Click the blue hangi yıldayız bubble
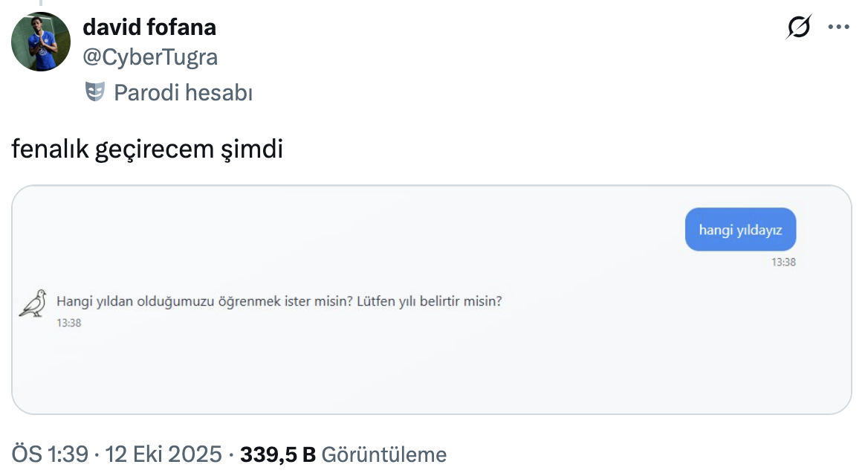 click(739, 230)
